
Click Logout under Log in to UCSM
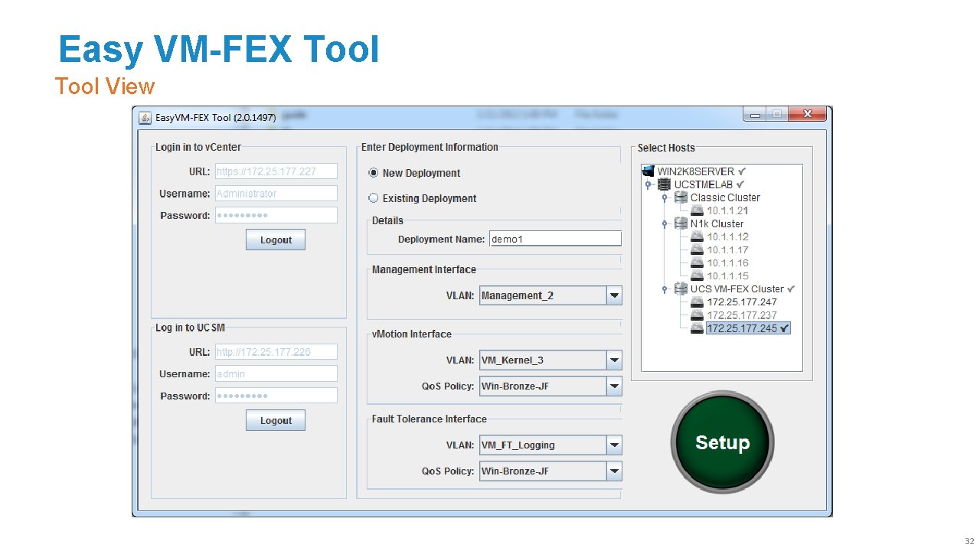276,420
